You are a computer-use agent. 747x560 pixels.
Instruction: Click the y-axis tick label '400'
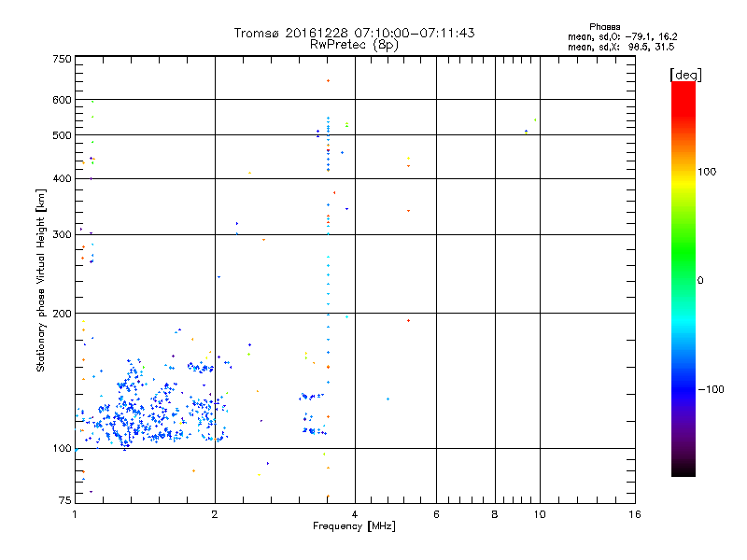click(62, 178)
